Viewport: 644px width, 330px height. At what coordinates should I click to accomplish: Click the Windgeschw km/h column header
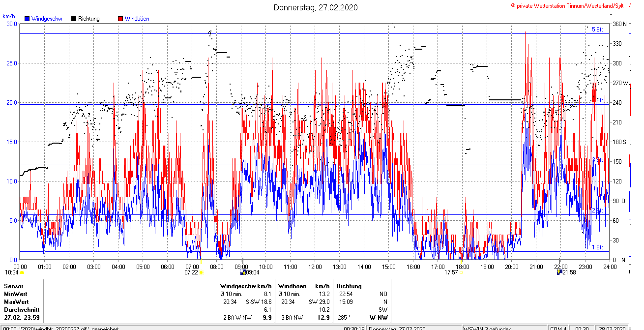pos(246,286)
